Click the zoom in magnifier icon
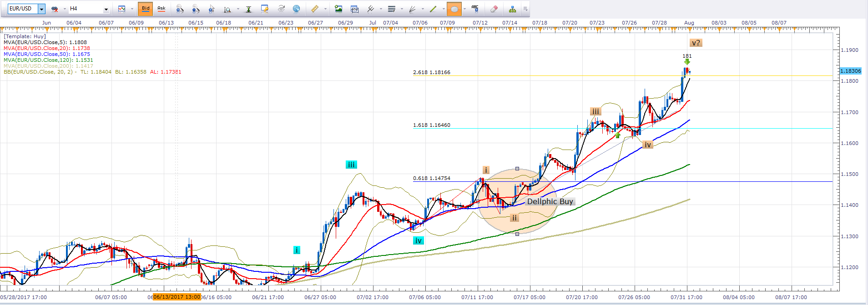 [x=180, y=9]
